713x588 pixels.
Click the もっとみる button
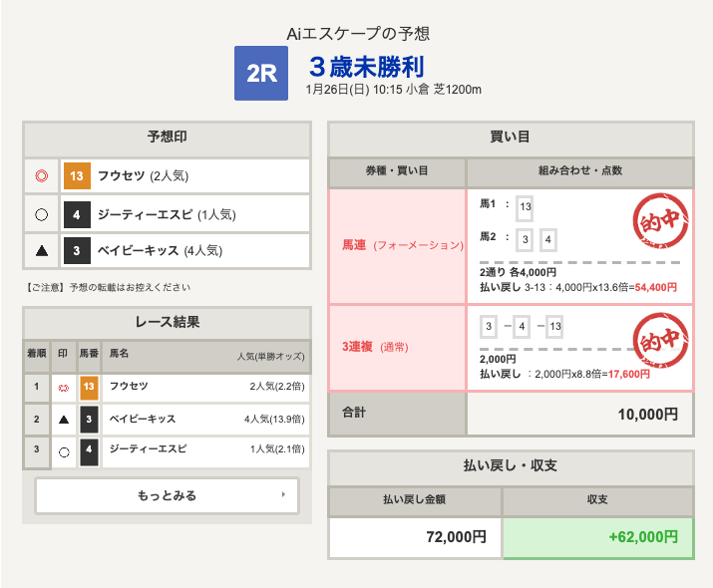coord(167,495)
